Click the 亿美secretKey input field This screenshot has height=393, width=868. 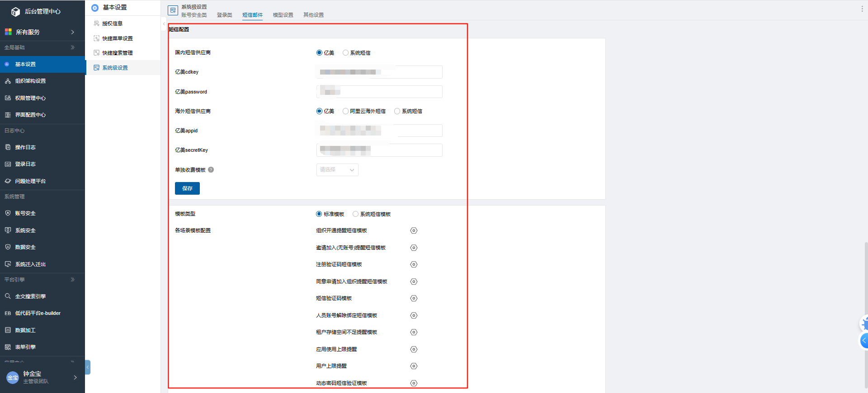(379, 150)
